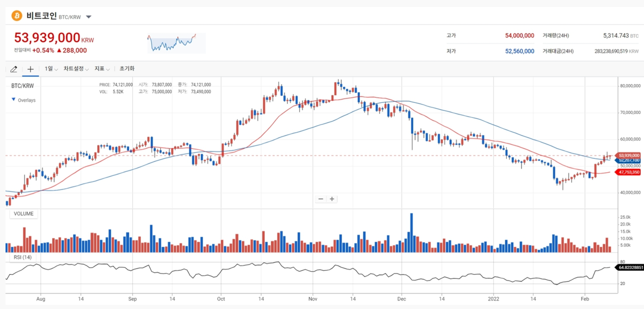Click the 24H volume 5,314.743 BTC
Viewport: 644px width, 309px height.
point(620,36)
